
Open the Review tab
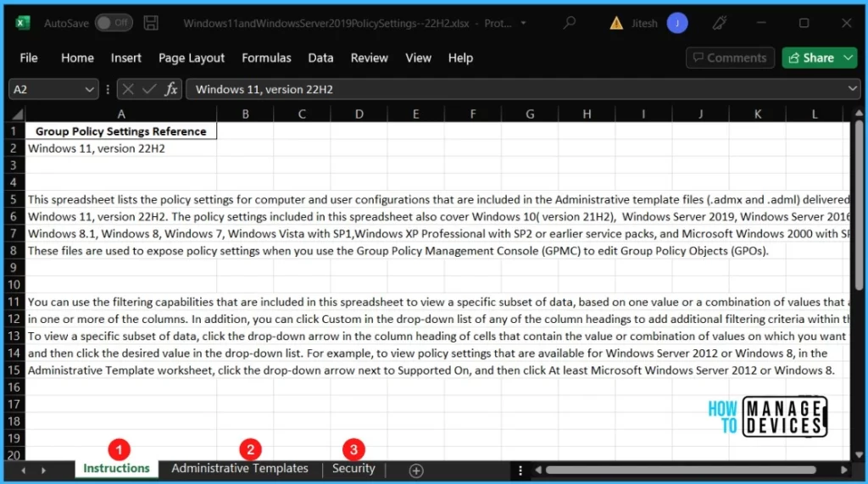[370, 58]
